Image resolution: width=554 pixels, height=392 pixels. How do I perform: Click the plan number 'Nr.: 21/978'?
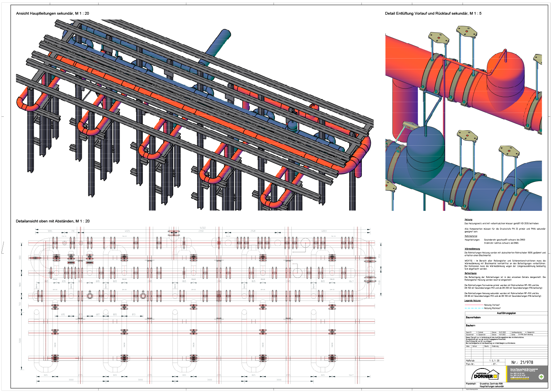[522, 362]
